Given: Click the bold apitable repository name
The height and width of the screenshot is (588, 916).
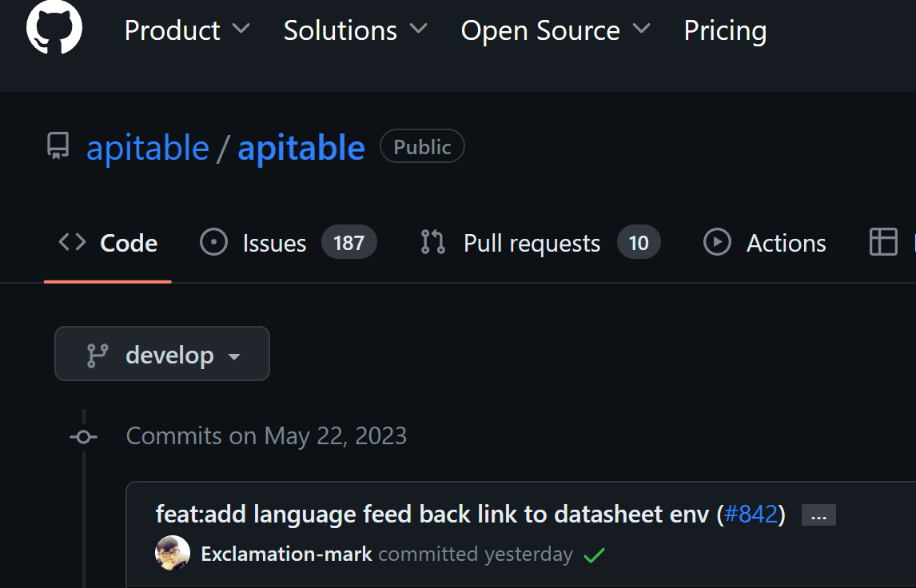Looking at the screenshot, I should click(301, 148).
